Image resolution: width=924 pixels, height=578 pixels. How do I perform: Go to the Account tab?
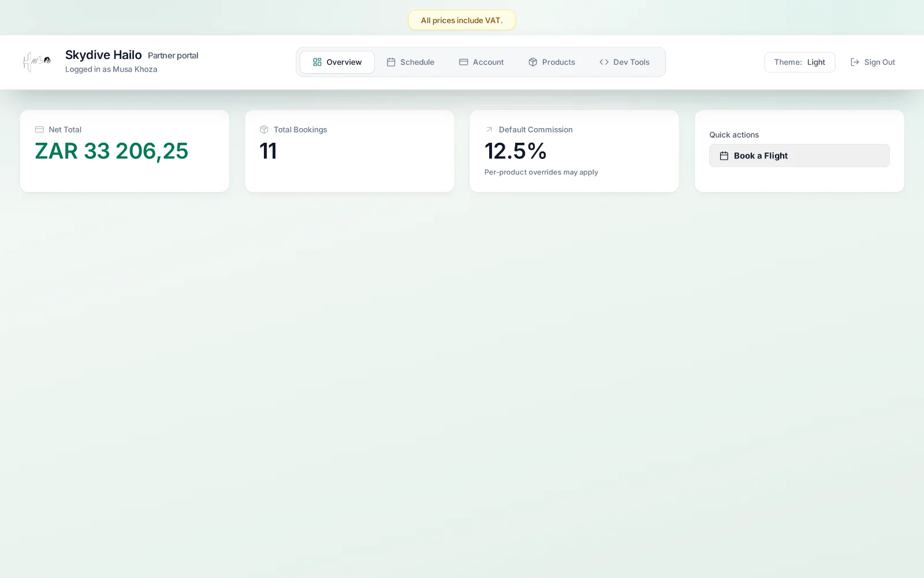point(481,62)
